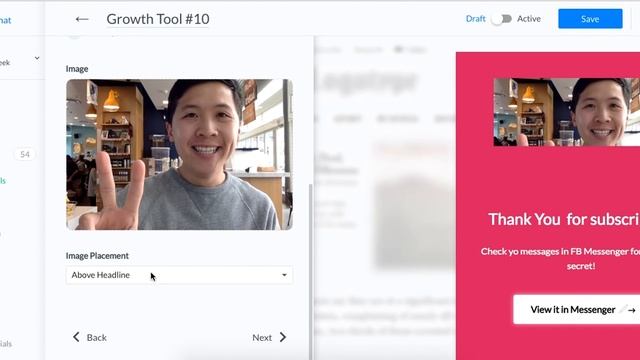The width and height of the screenshot is (640, 360).
Task: Toggle the Draft/Active switch
Action: click(501, 19)
